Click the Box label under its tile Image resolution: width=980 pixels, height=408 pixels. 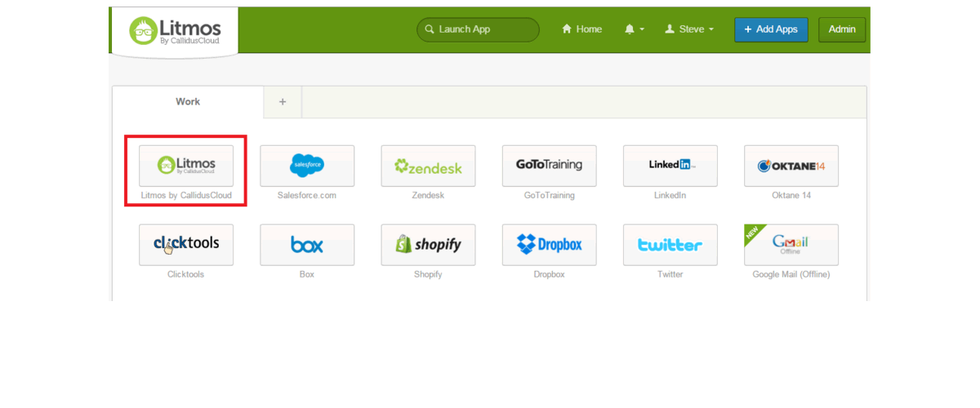click(x=307, y=275)
